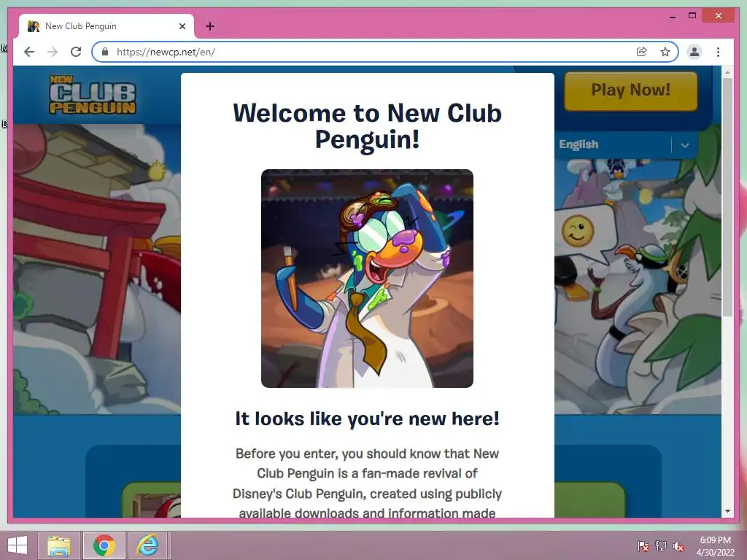Click the Gary penguin welcome image
Viewport: 747px width, 560px height.
coord(367,278)
